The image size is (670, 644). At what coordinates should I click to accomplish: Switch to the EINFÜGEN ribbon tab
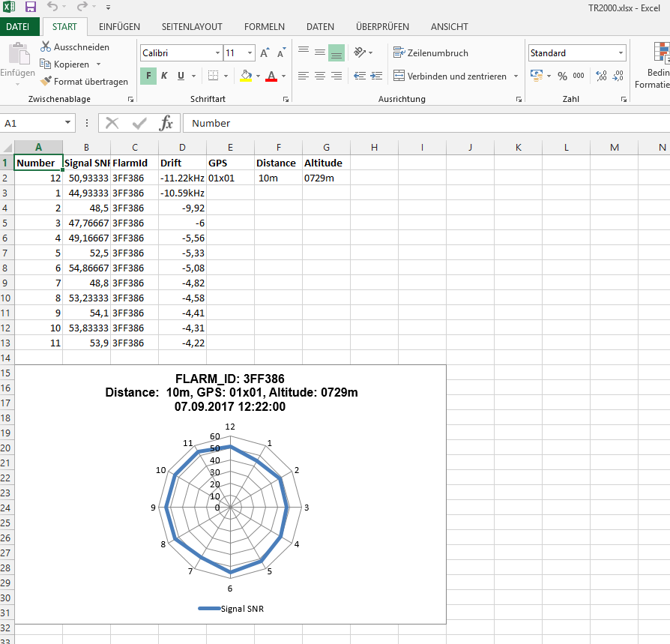[119, 27]
